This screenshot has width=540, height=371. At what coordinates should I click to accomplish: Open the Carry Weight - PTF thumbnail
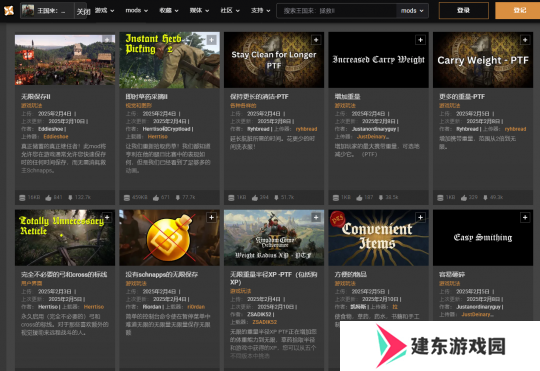click(483, 60)
